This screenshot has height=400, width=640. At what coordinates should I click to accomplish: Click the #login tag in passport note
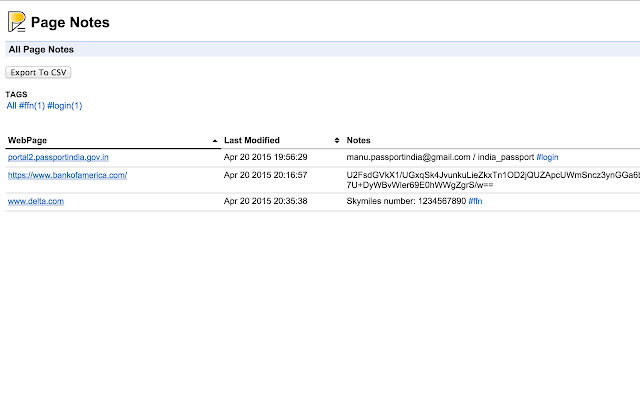point(547,157)
